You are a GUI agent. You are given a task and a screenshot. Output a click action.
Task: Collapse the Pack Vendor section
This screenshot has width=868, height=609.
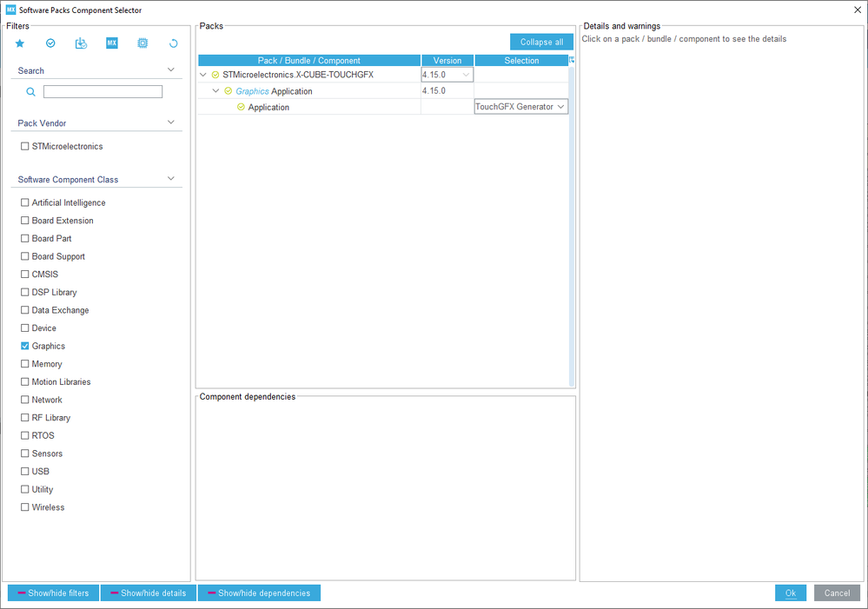171,122
